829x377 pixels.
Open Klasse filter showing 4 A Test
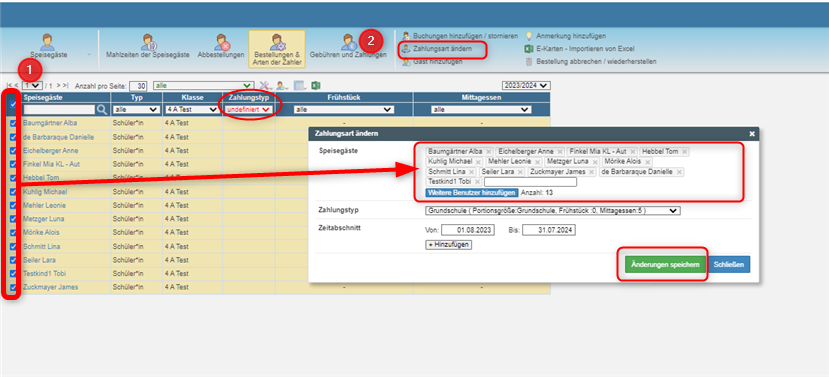(192, 109)
